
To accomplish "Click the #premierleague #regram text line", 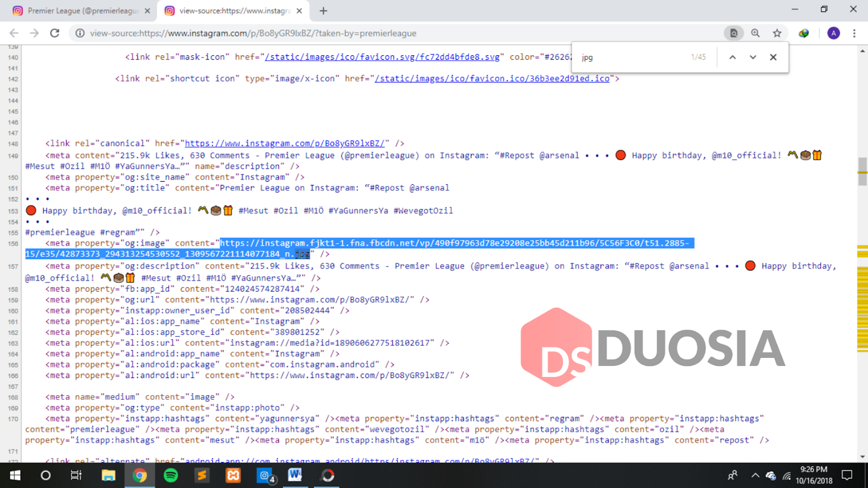I will (x=92, y=233).
